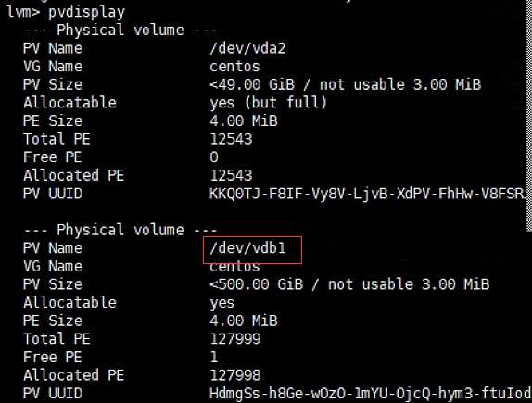The width and height of the screenshot is (532, 403).
Task: Click the PV UUID starting with KKQ0TJ
Action: (x=369, y=194)
